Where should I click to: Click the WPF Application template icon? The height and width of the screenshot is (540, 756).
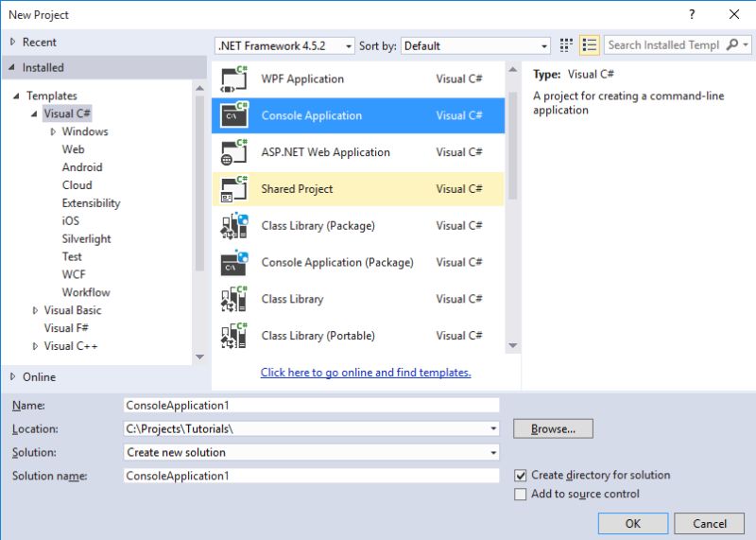click(234, 79)
